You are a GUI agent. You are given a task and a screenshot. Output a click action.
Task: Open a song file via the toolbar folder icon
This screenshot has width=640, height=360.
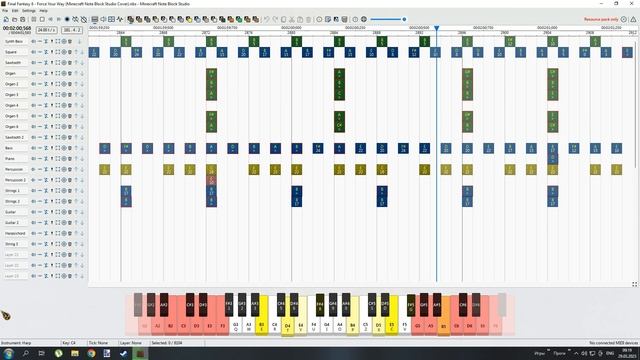[x=14, y=19]
